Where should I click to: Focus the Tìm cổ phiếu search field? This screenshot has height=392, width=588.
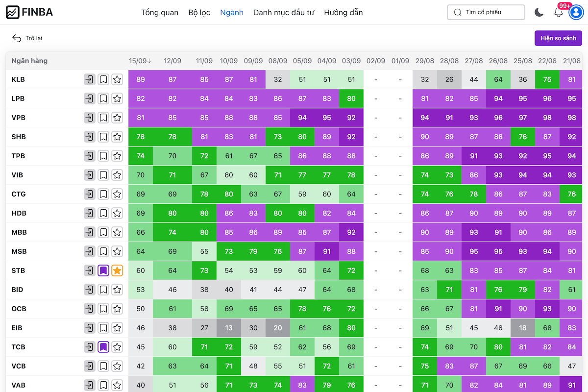(x=486, y=12)
